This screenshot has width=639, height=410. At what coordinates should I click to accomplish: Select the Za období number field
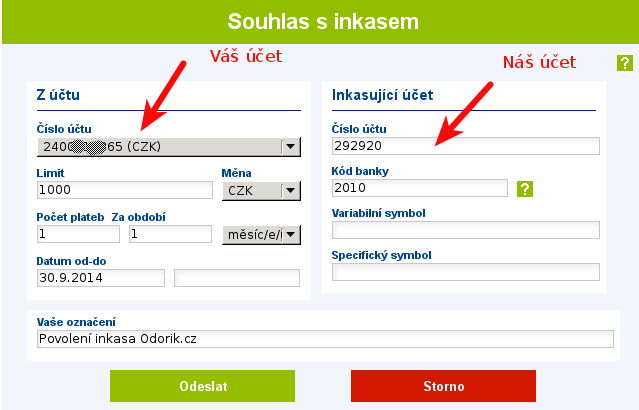coord(170,234)
